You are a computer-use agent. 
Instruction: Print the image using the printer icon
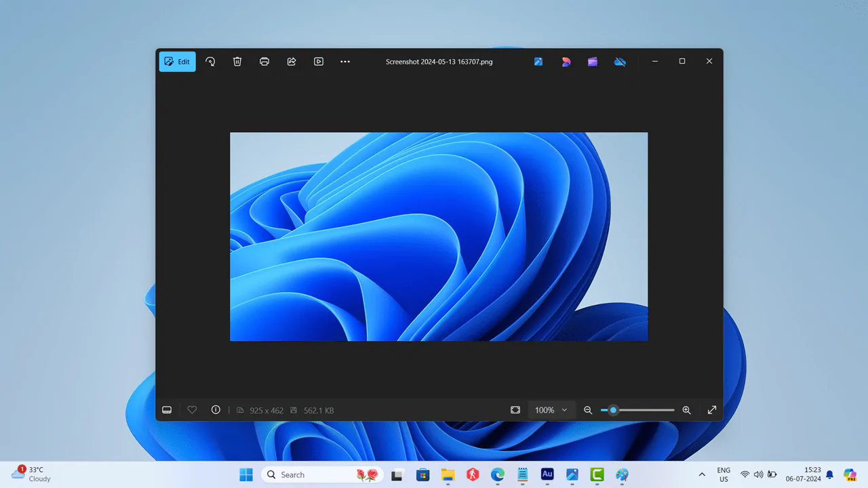[264, 62]
